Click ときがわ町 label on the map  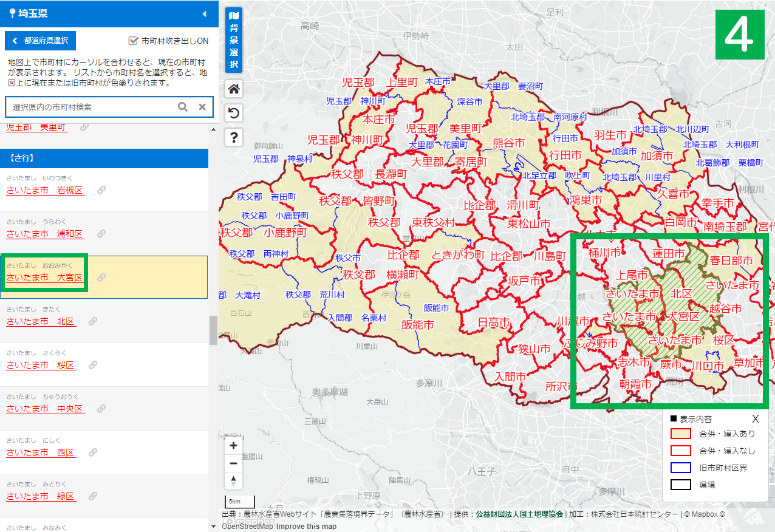click(458, 255)
